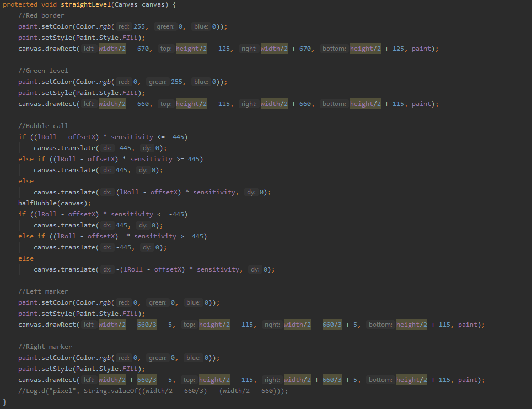Click 'FILL' in setStyle under the Red border comment
This screenshot has width=532, height=409.
coord(130,38)
